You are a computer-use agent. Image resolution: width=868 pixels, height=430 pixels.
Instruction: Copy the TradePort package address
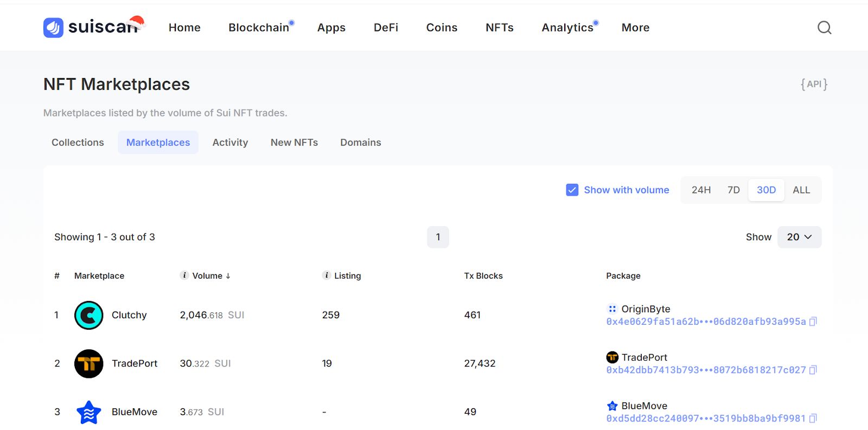pos(813,370)
